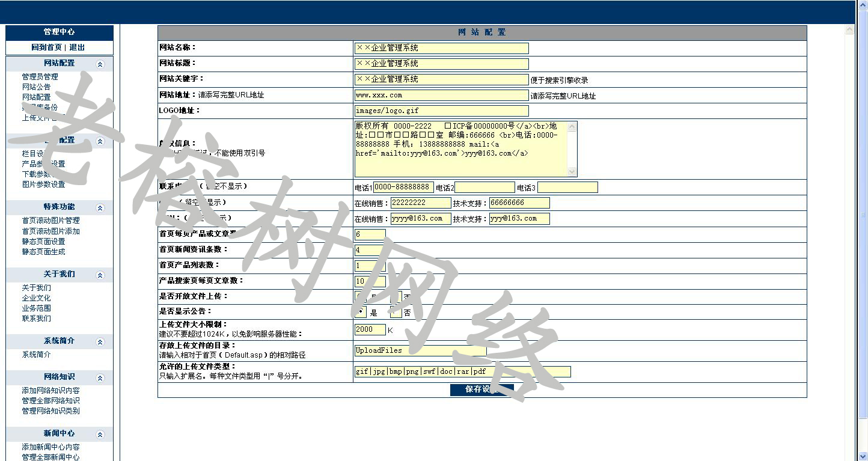Focus the 网站名称 input field

click(x=441, y=48)
